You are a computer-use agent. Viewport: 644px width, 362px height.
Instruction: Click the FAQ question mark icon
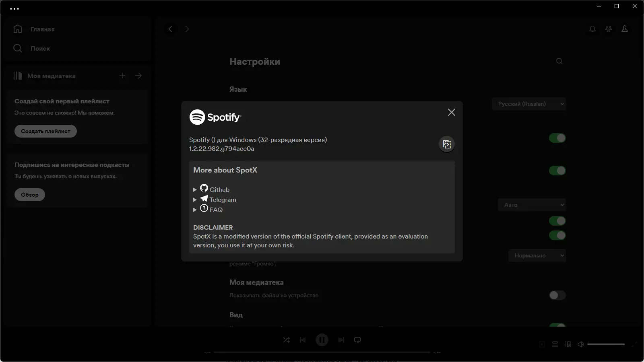[x=204, y=208]
